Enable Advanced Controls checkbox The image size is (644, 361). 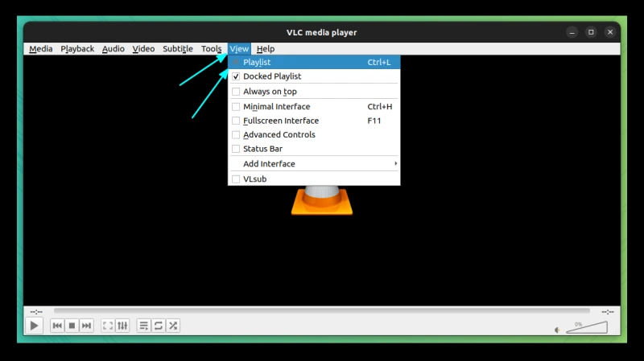[314, 134]
